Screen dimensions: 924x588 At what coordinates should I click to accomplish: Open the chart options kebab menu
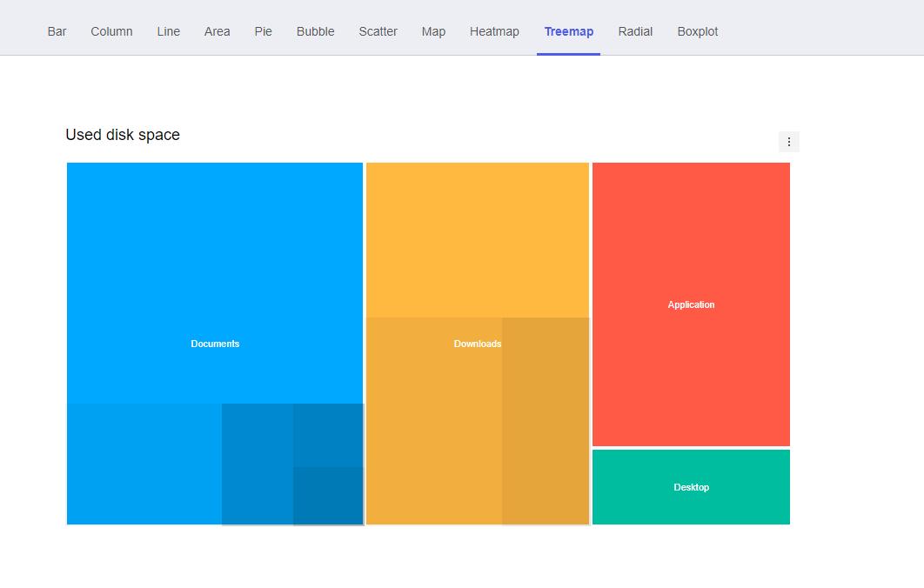click(x=788, y=142)
